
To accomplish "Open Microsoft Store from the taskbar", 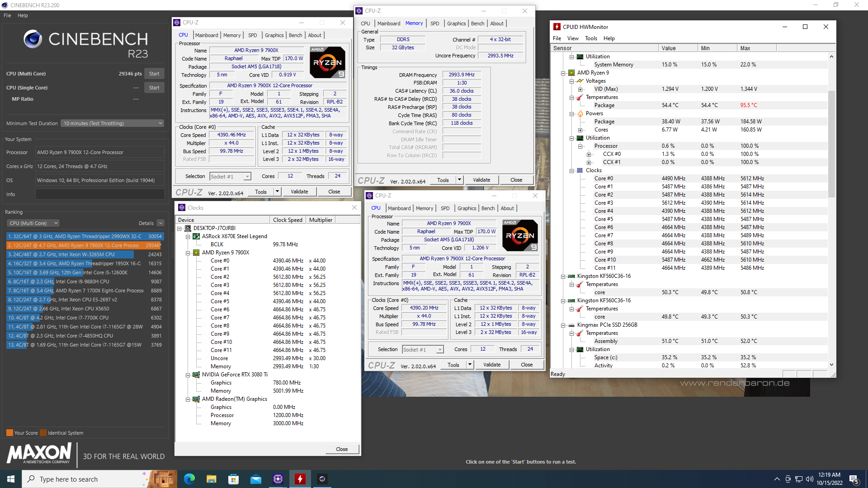I will click(233, 479).
